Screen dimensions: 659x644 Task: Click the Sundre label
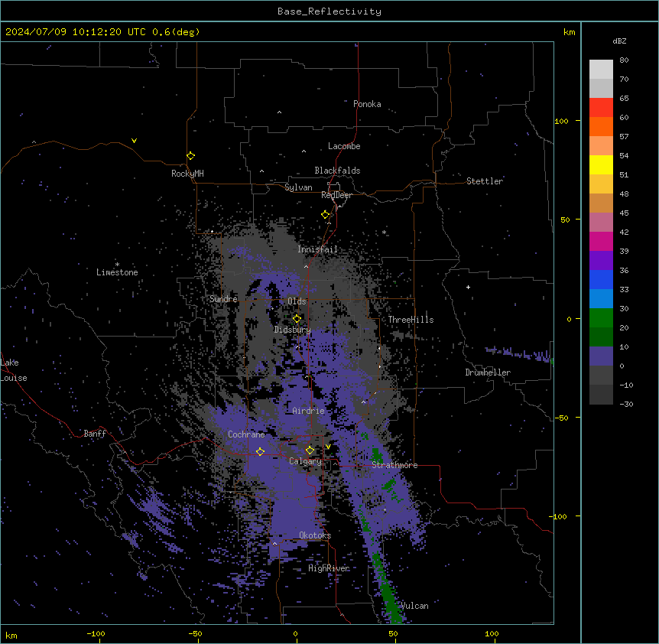point(223,299)
